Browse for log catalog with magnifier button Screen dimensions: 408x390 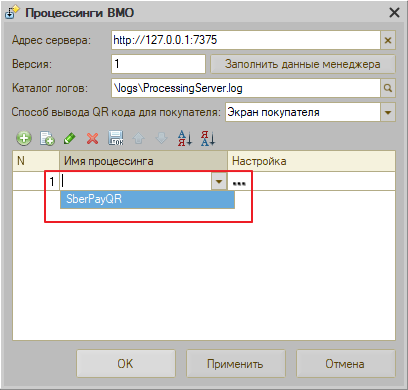388,88
